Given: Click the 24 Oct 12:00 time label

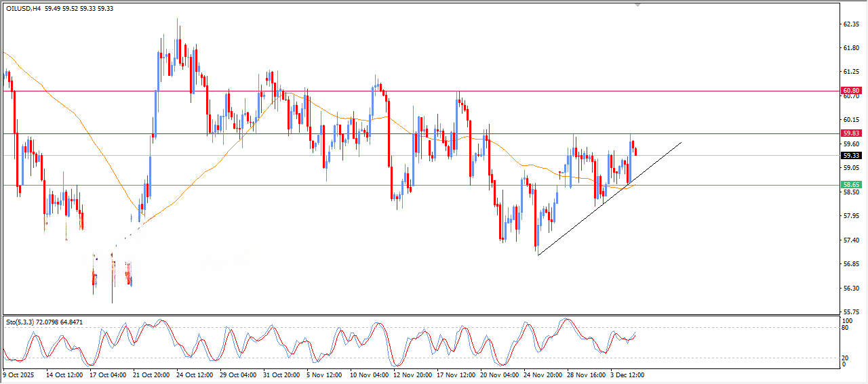Looking at the screenshot, I should [195, 374].
